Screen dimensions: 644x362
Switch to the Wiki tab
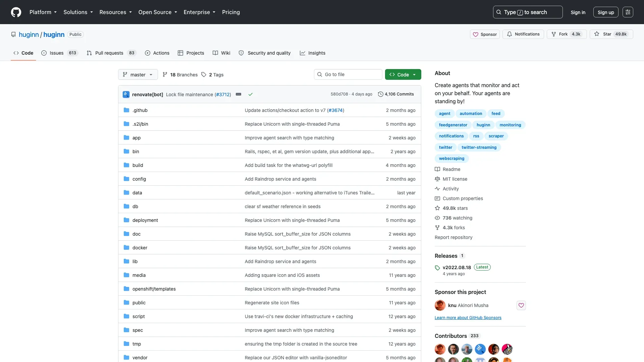pyautogui.click(x=221, y=53)
